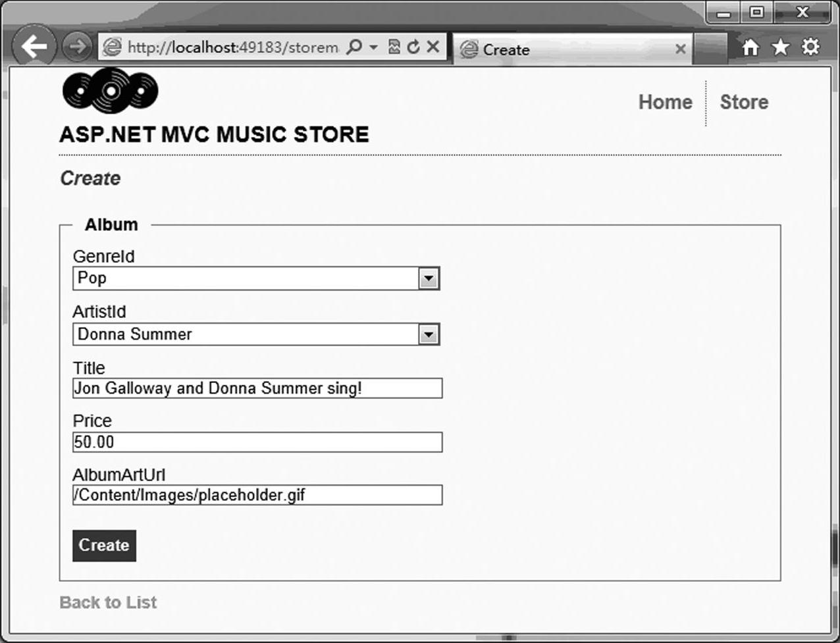Screen dimensions: 840x643
Task: Click the ASP.NET MVC MUSIC STORE title
Action: tap(214, 134)
